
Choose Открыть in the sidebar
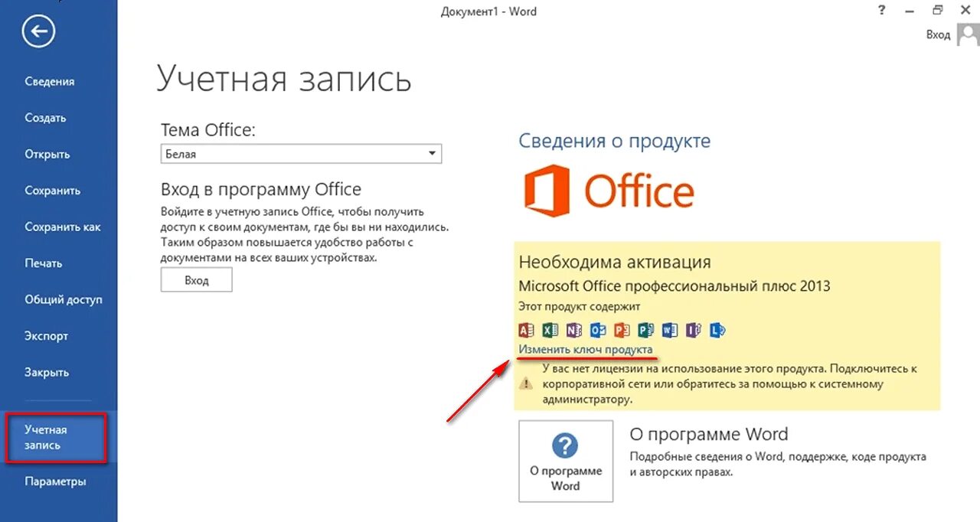47,154
